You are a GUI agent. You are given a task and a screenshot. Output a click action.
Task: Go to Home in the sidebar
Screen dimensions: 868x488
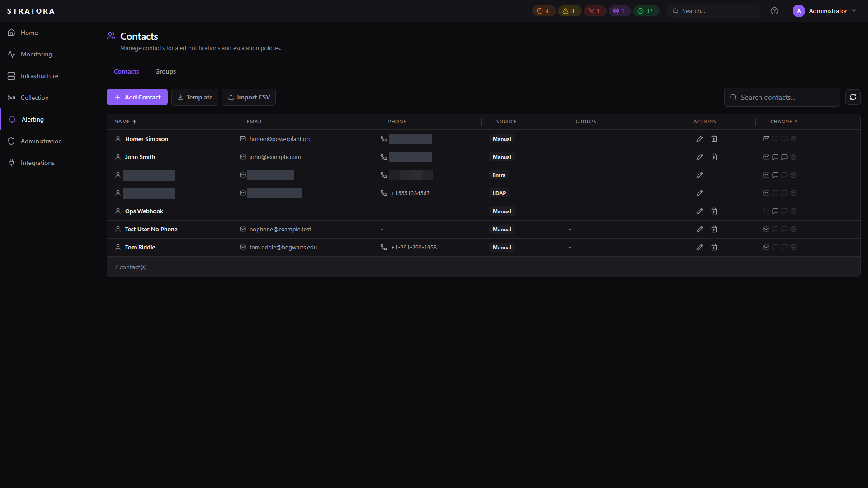coord(29,33)
